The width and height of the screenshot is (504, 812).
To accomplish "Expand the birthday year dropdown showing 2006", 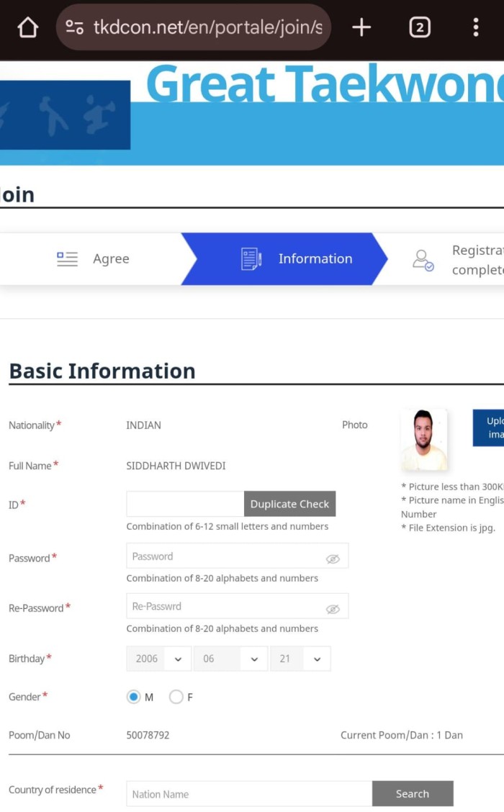I will [x=159, y=659].
